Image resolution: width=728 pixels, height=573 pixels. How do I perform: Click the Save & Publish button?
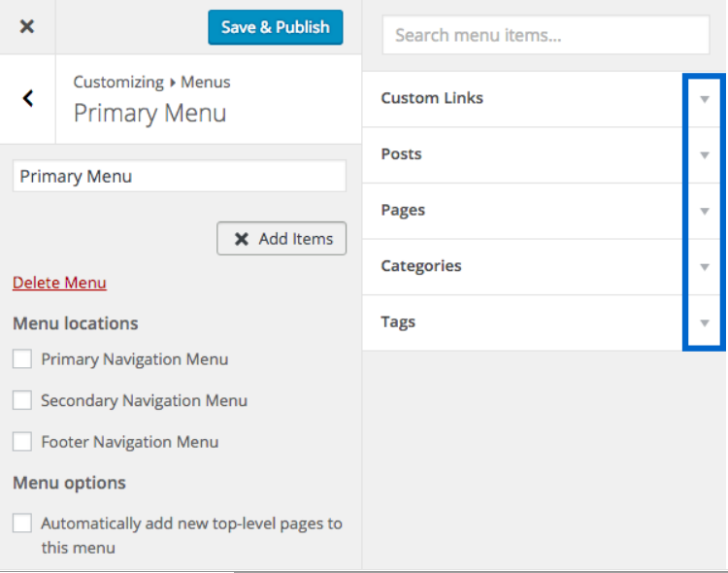276,27
